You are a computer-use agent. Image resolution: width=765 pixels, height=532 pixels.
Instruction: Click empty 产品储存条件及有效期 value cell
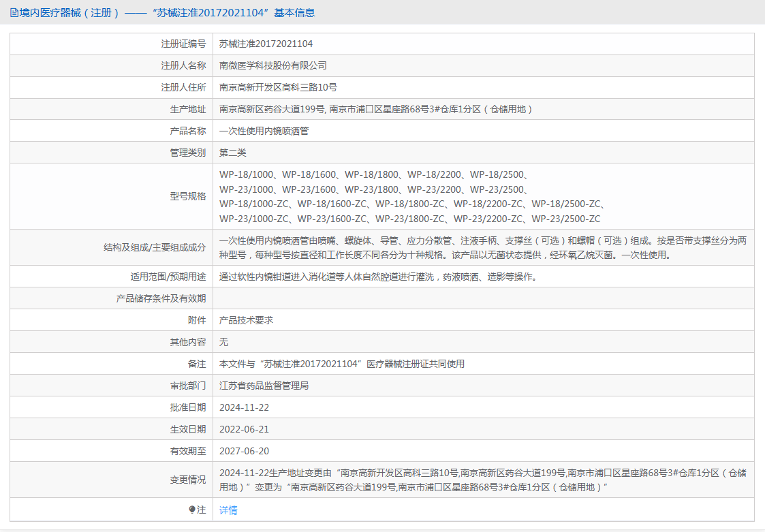click(x=482, y=298)
